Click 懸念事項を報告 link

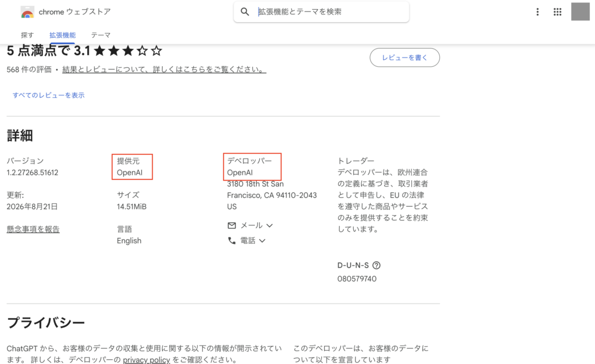(33, 229)
